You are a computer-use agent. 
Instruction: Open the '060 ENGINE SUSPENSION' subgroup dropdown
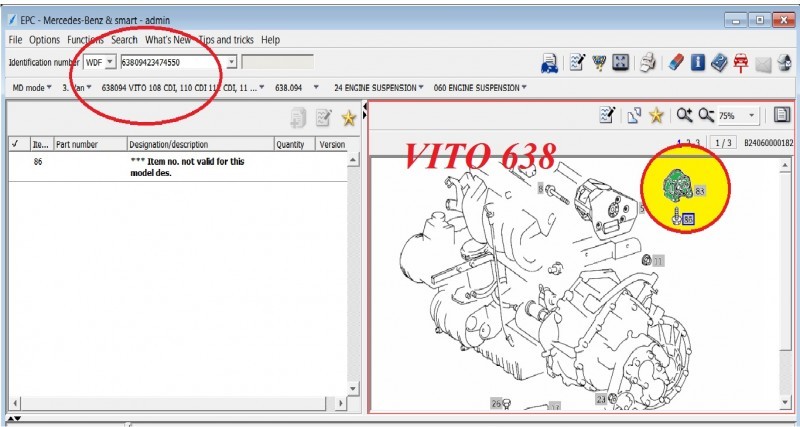coord(480,88)
